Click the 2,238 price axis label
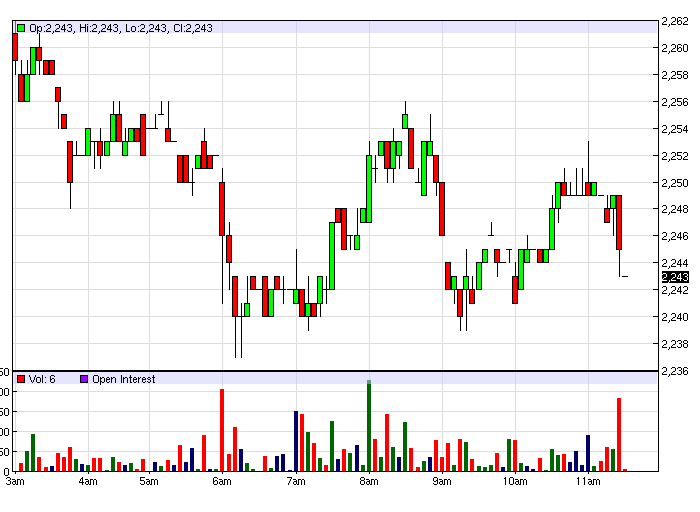 675,344
